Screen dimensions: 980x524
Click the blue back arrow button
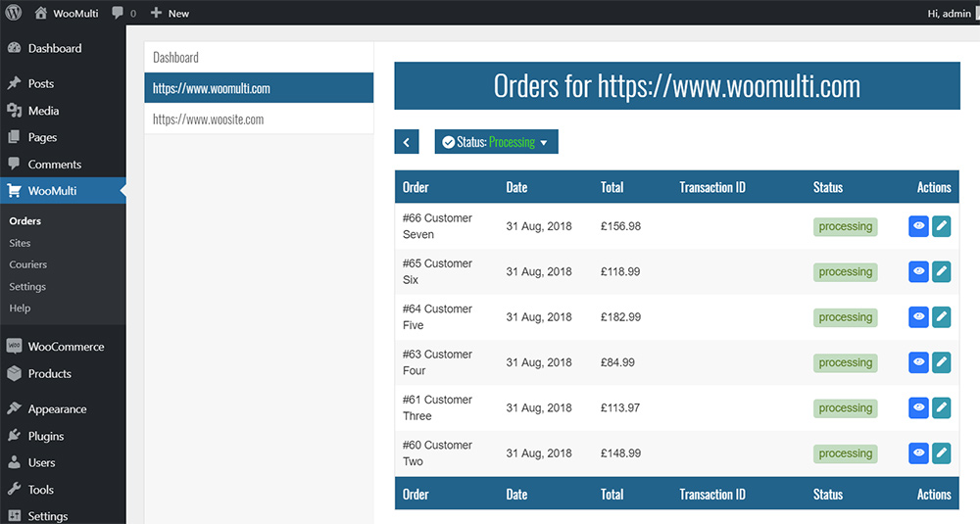click(x=407, y=142)
